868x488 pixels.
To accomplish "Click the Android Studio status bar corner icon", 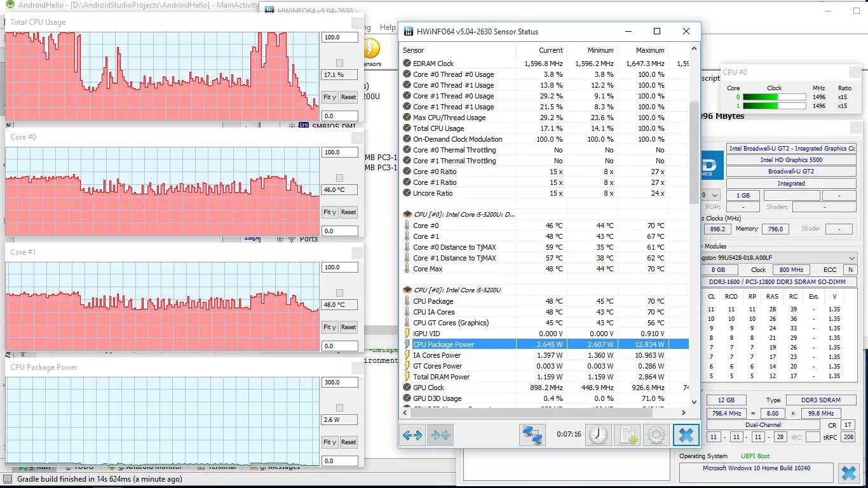I will 8,479.
